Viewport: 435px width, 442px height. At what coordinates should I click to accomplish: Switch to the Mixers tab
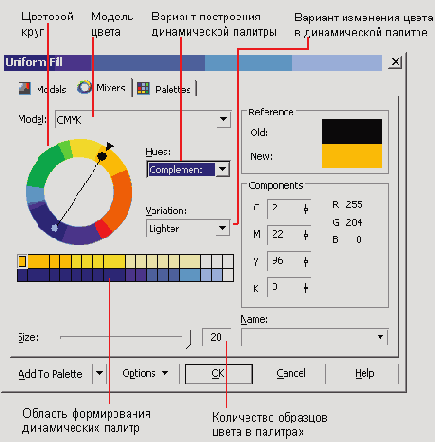point(102,88)
